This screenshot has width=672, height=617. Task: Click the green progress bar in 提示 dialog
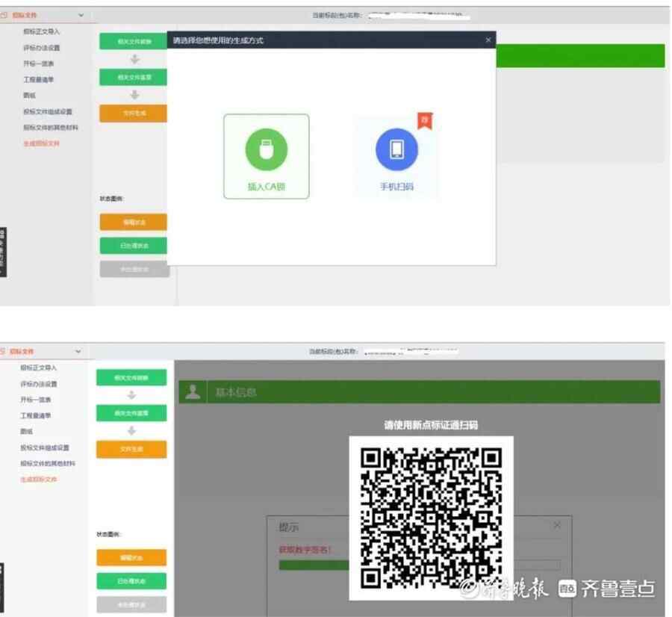tap(314, 565)
